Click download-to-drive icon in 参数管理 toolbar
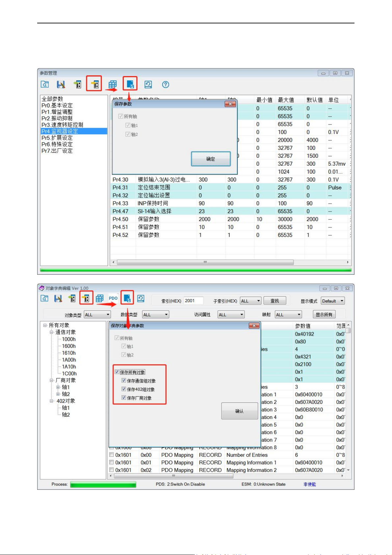This screenshot has width=392, height=555. tap(95, 84)
